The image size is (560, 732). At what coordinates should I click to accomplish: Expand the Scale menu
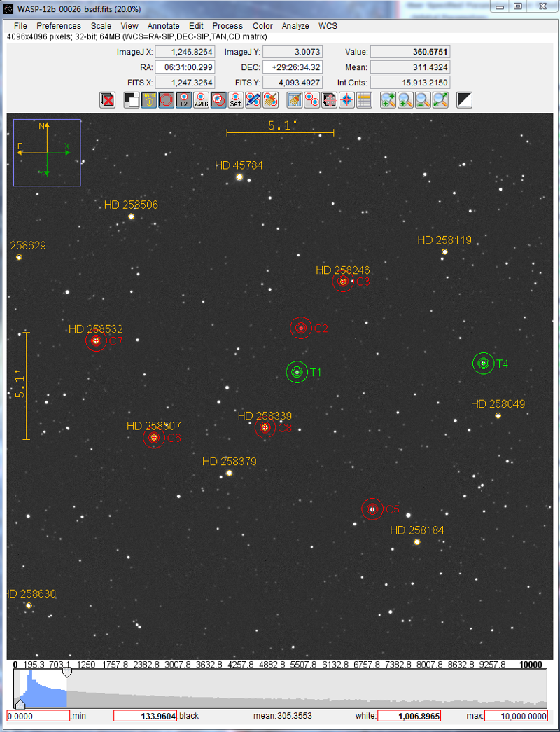point(101,26)
